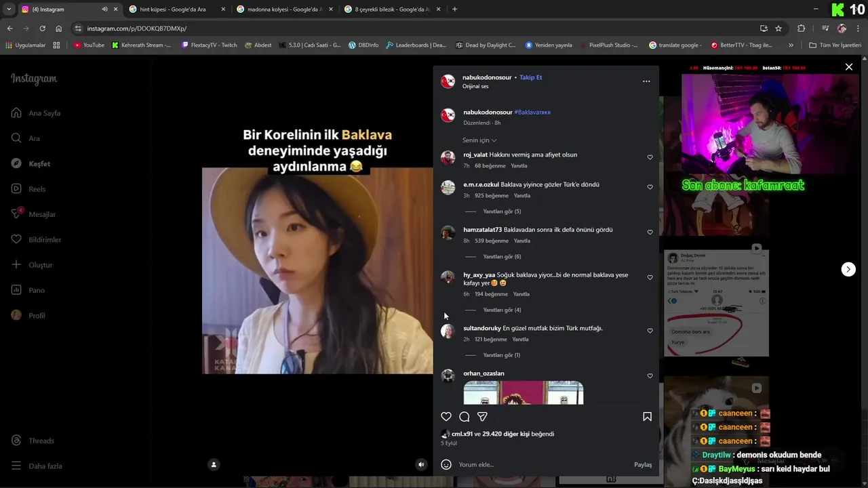868x488 pixels.
Task: Open the FlextacyTV - Twitch bookmark
Action: [209, 45]
